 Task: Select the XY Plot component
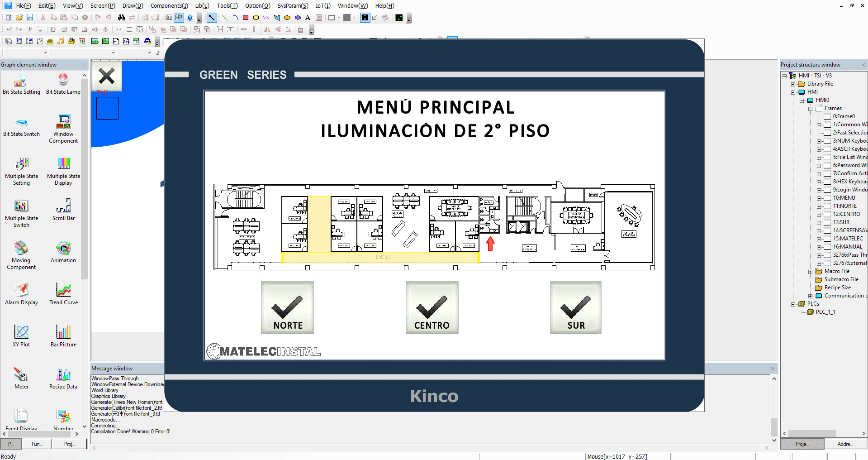[21, 332]
